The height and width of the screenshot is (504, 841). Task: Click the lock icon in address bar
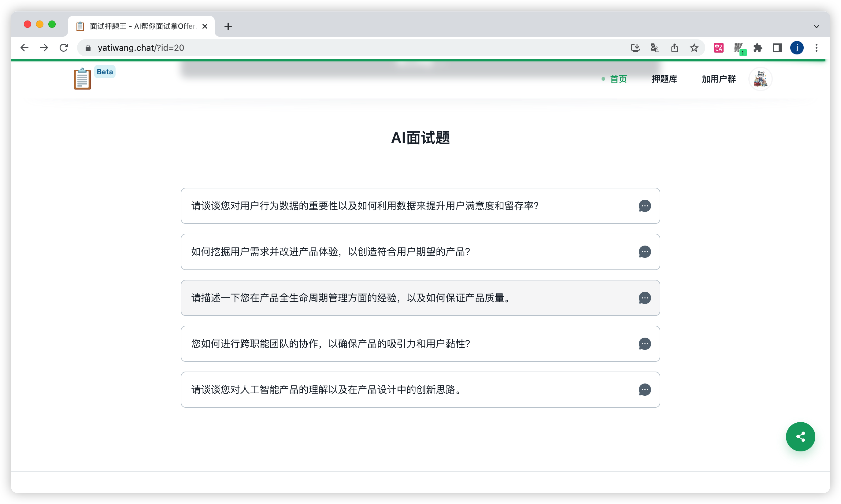[88, 48]
